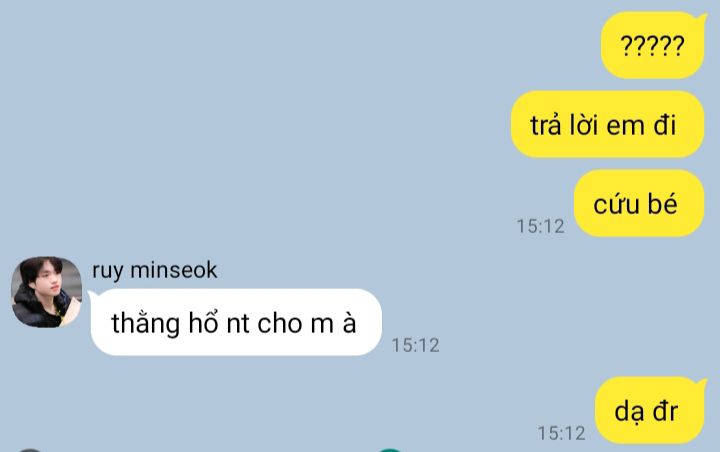This screenshot has width=720, height=452.
Task: Select the 'trả lời em đi' message bubble
Action: pos(607,124)
